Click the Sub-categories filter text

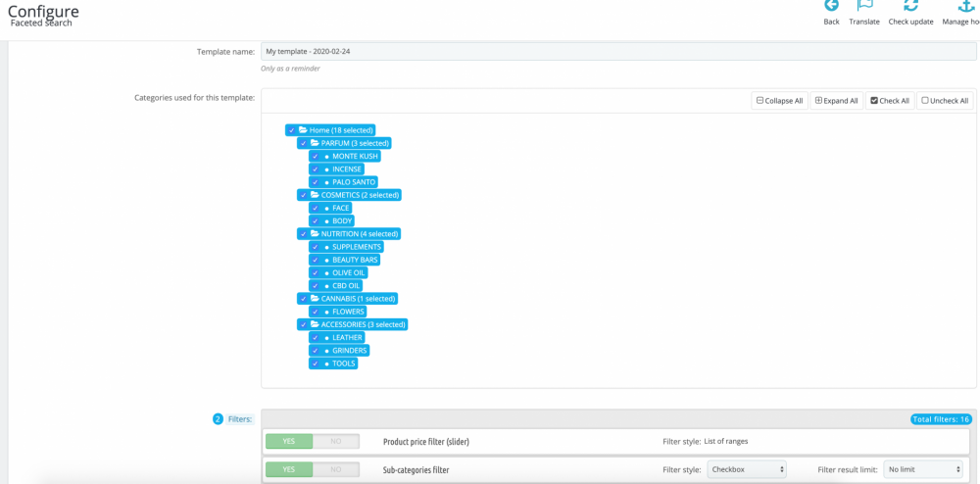pos(416,469)
